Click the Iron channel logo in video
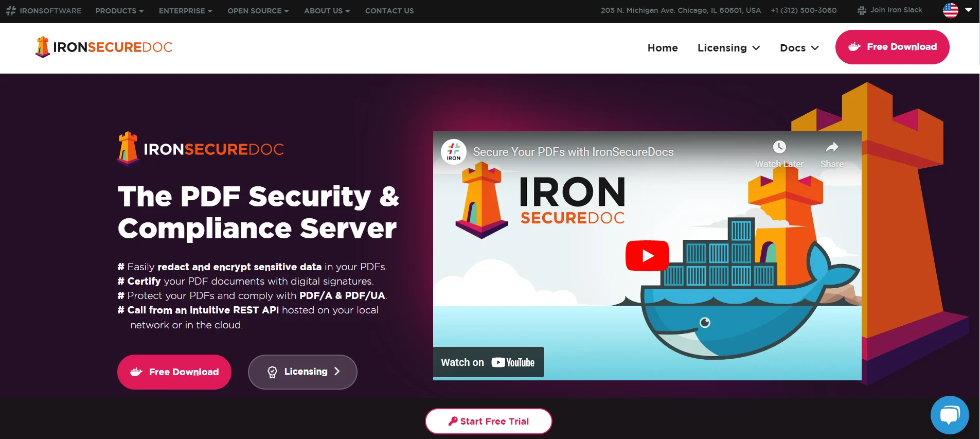980x439 pixels. (x=454, y=152)
